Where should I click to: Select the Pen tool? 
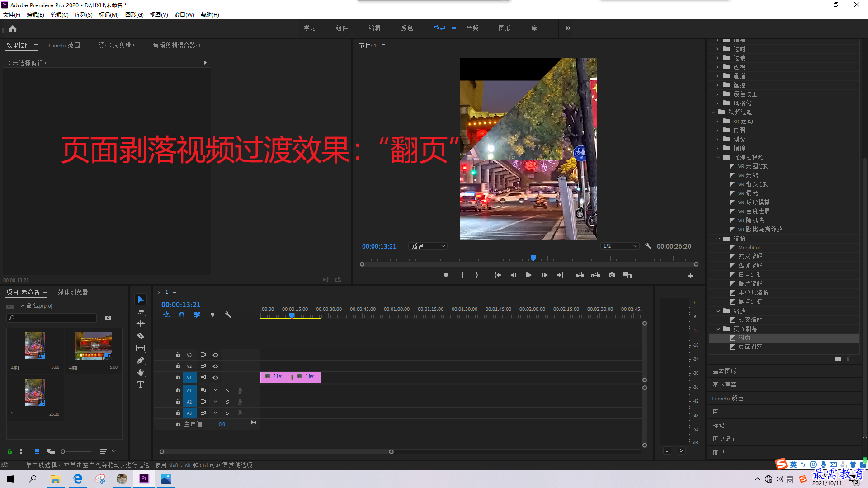141,360
